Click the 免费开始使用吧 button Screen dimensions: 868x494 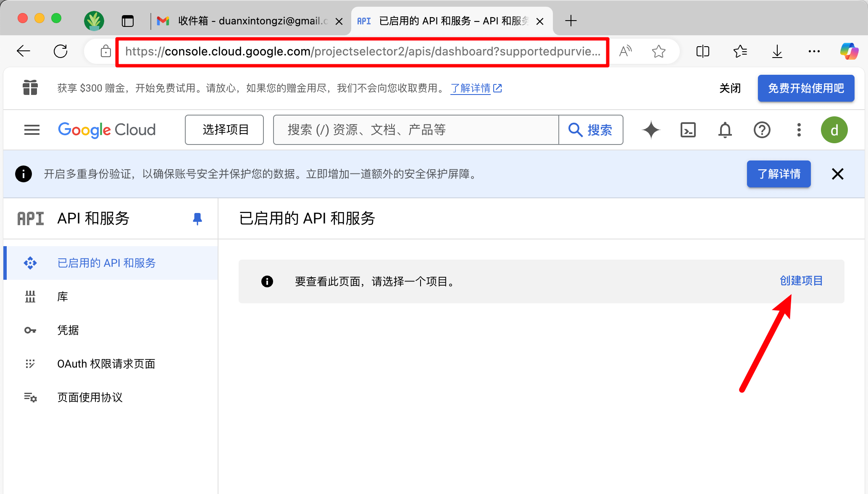(805, 88)
